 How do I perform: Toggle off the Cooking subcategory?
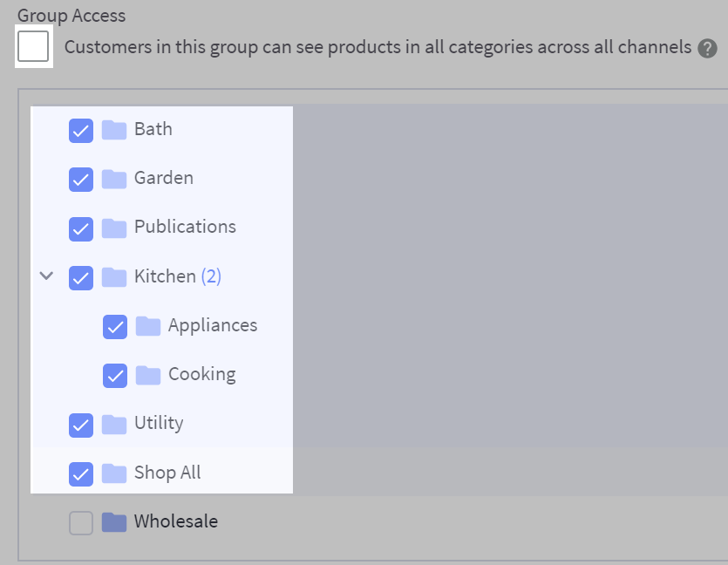114,374
